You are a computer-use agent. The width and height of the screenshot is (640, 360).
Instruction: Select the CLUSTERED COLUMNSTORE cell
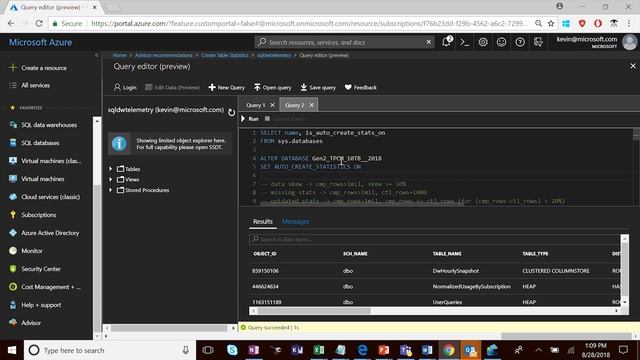point(556,271)
